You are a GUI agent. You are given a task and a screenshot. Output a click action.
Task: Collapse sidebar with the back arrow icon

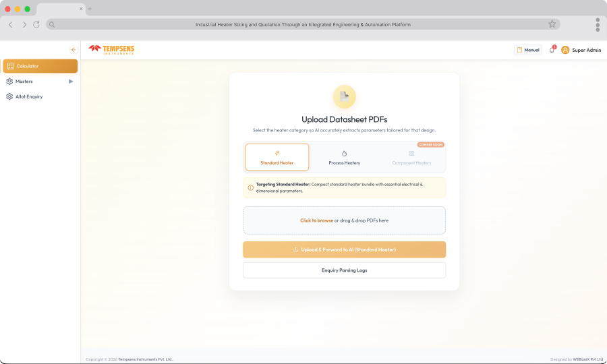click(74, 50)
